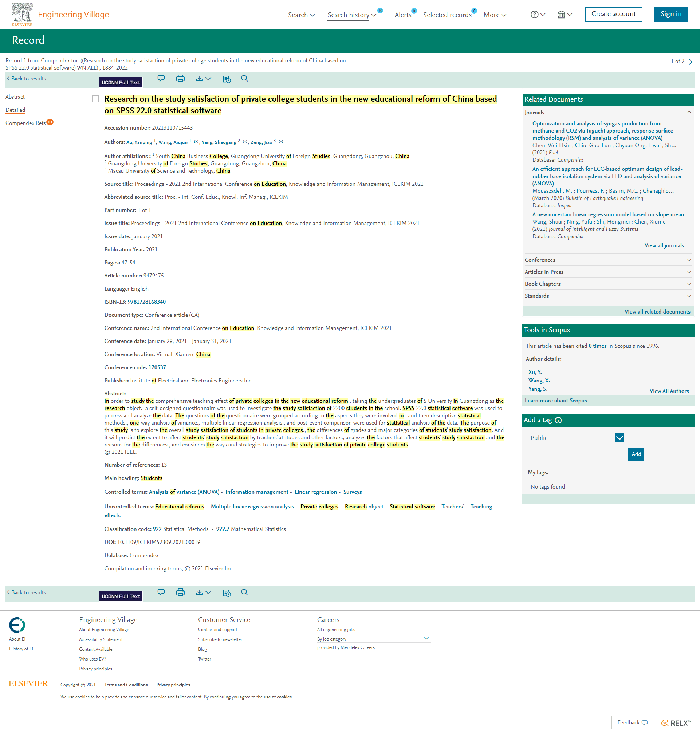Open the Search dropdown menu
The height and width of the screenshot is (729, 700).
coord(301,15)
